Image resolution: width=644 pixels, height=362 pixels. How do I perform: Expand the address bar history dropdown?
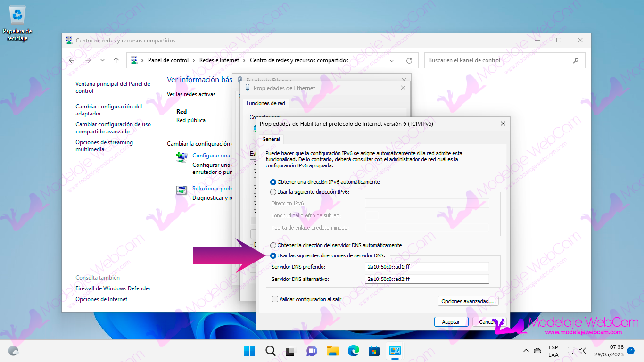392,61
